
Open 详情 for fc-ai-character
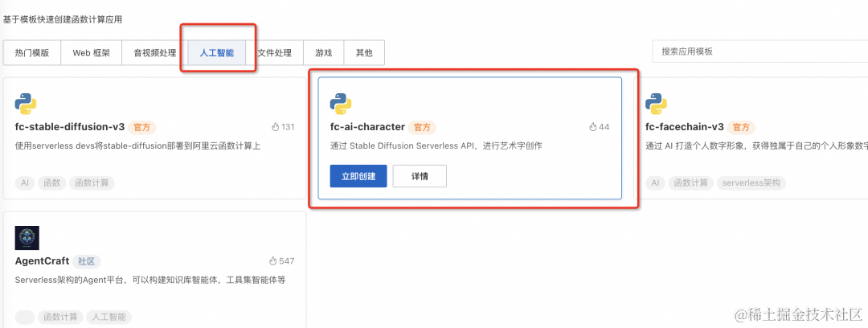point(420,176)
